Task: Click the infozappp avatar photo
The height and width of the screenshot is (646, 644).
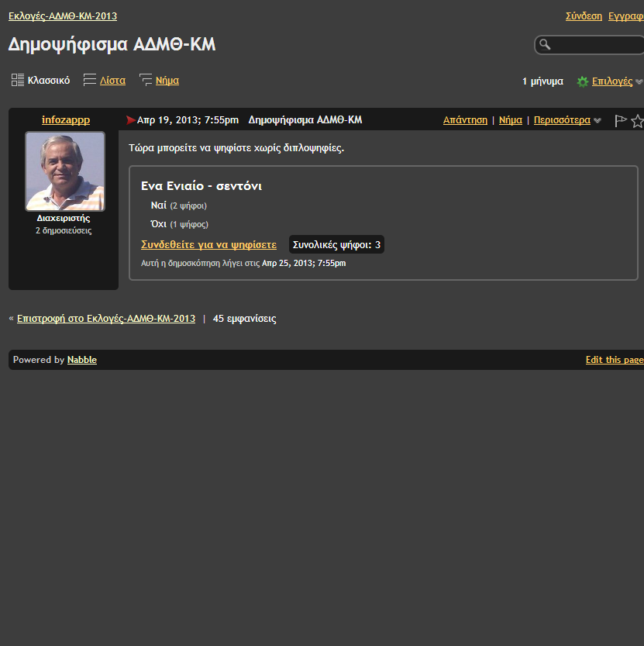Action: pos(65,171)
